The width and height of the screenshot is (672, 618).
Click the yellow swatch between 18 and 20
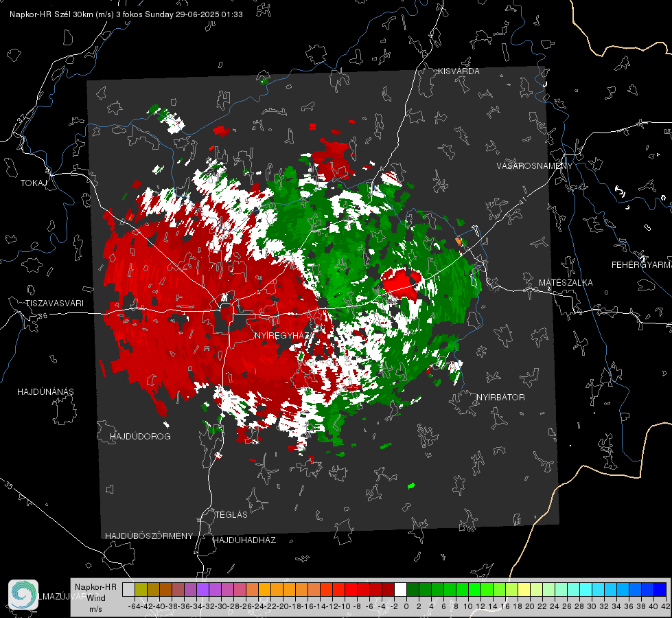click(524, 589)
